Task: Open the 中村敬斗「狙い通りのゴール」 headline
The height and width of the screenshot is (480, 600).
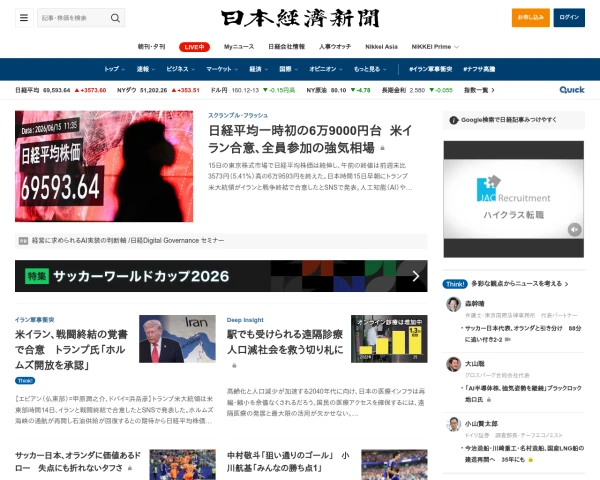Action: tap(288, 462)
